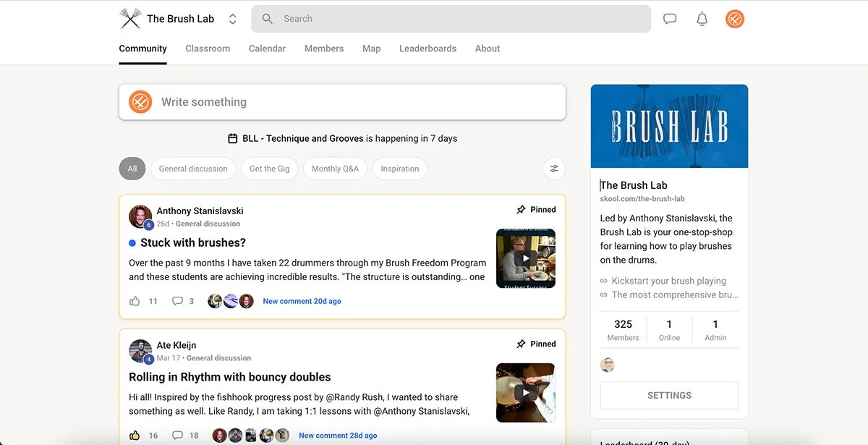Click pin icon on Rolling in Rhythm post

521,344
